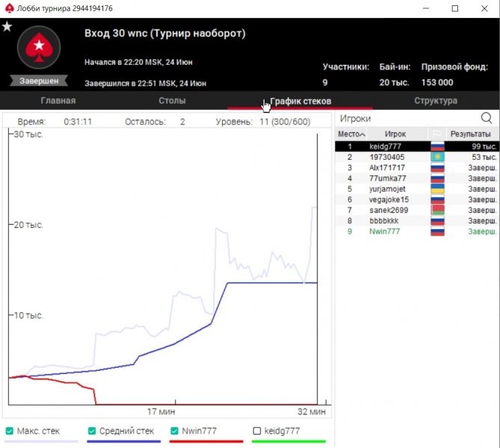Click Russian flag next to keidg777

click(437, 147)
